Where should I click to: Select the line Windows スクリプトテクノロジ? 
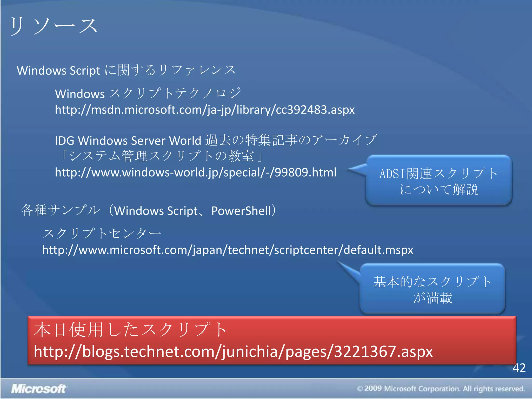[148, 94]
